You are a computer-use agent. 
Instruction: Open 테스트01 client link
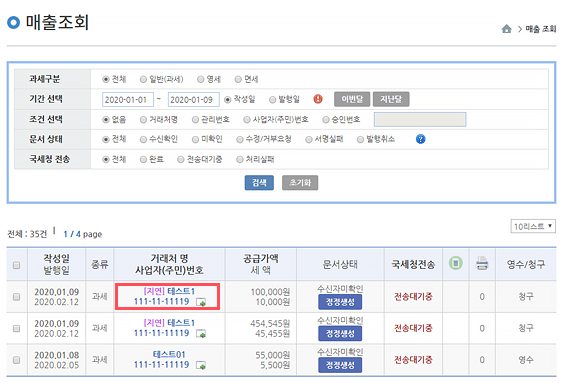point(169,355)
